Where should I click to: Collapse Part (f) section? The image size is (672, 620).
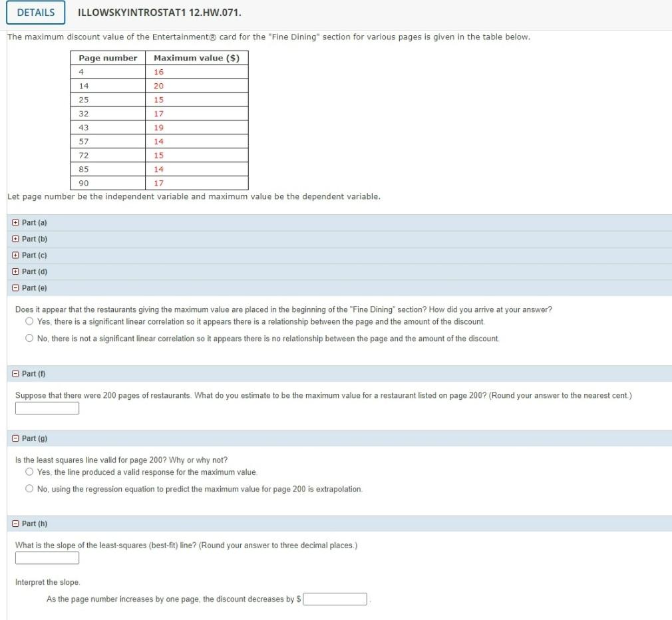(x=16, y=373)
